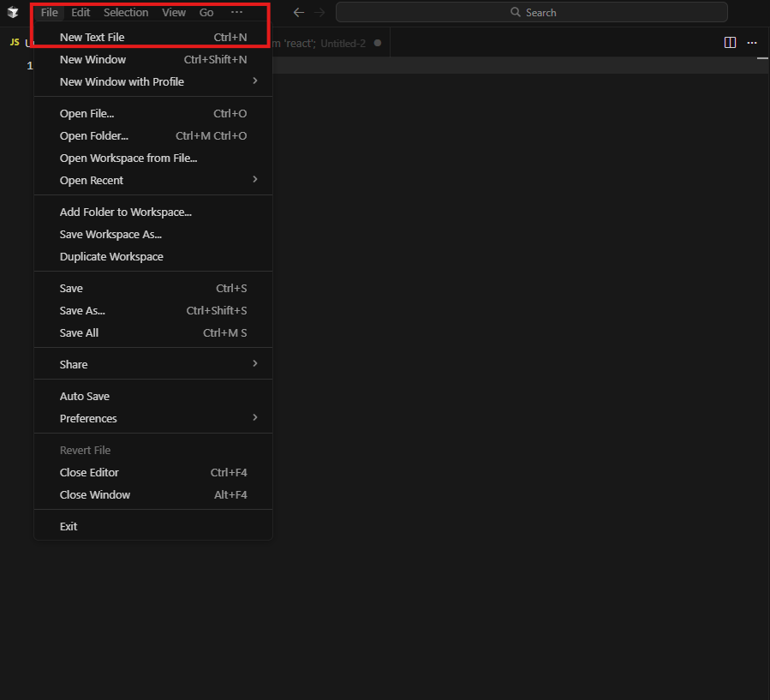770x700 pixels.
Task: Click the split editor icon
Action: tap(730, 43)
